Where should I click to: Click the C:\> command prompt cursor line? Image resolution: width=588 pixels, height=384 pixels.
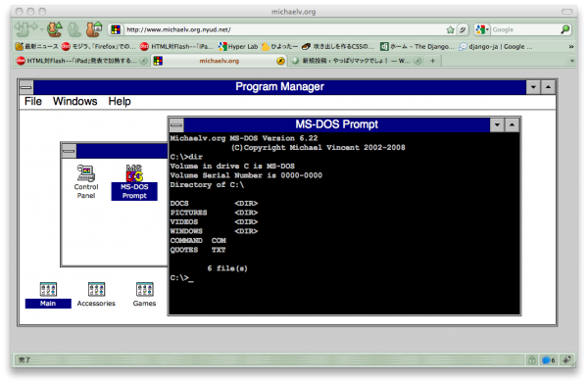(x=182, y=278)
